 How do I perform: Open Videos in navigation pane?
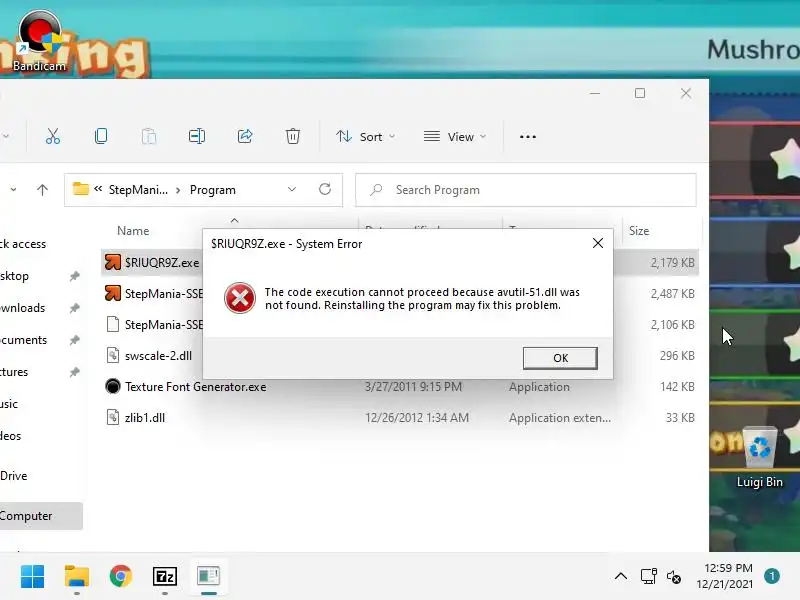[11, 436]
